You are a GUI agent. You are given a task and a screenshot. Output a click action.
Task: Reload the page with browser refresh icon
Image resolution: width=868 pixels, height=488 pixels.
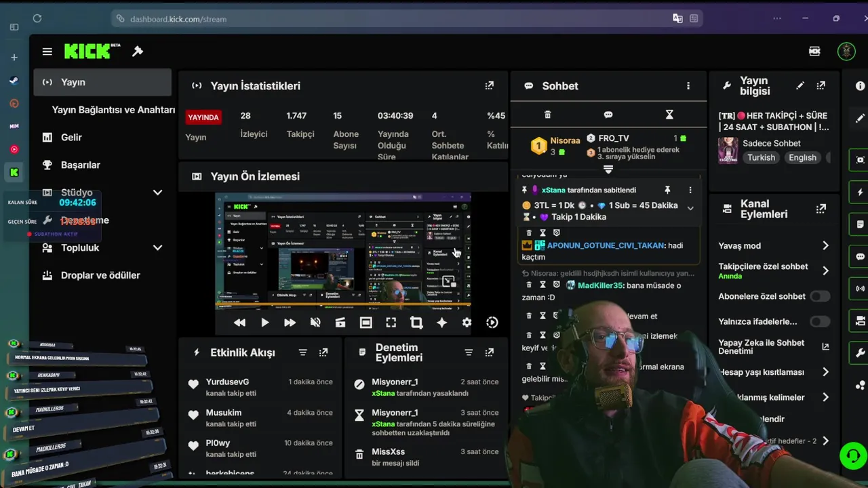tap(37, 18)
